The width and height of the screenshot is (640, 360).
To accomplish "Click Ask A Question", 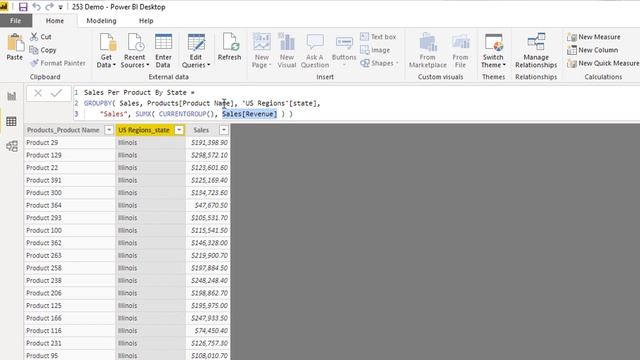I will click(315, 51).
